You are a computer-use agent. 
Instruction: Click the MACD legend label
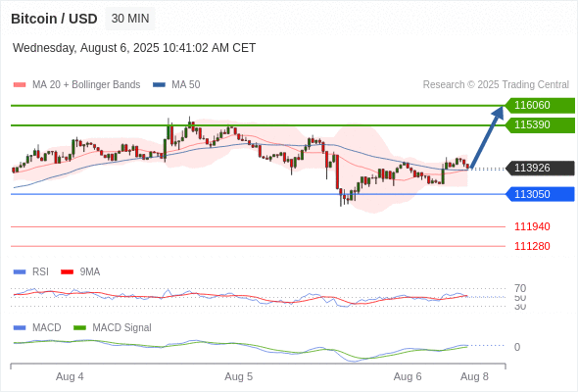[x=46, y=328]
